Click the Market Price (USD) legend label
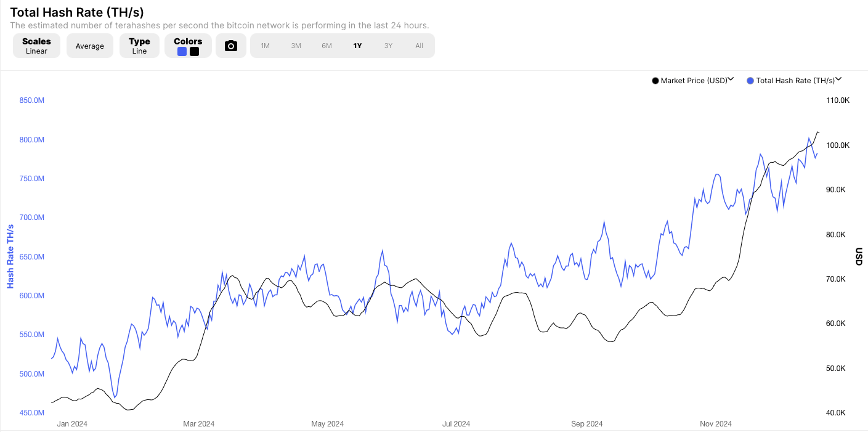The width and height of the screenshot is (868, 432). click(x=694, y=81)
